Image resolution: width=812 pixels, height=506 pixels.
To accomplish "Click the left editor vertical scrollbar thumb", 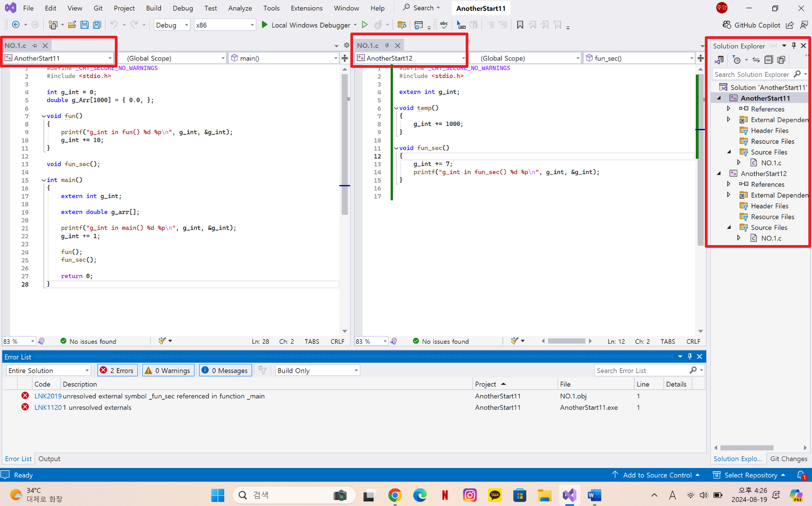I will (x=345, y=145).
